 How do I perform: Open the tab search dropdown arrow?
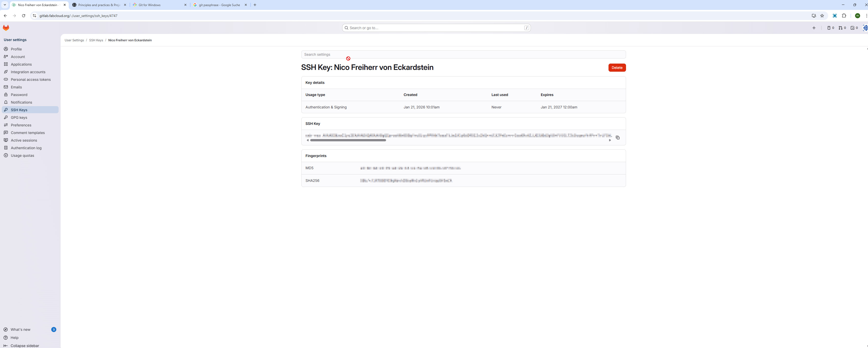(5, 5)
